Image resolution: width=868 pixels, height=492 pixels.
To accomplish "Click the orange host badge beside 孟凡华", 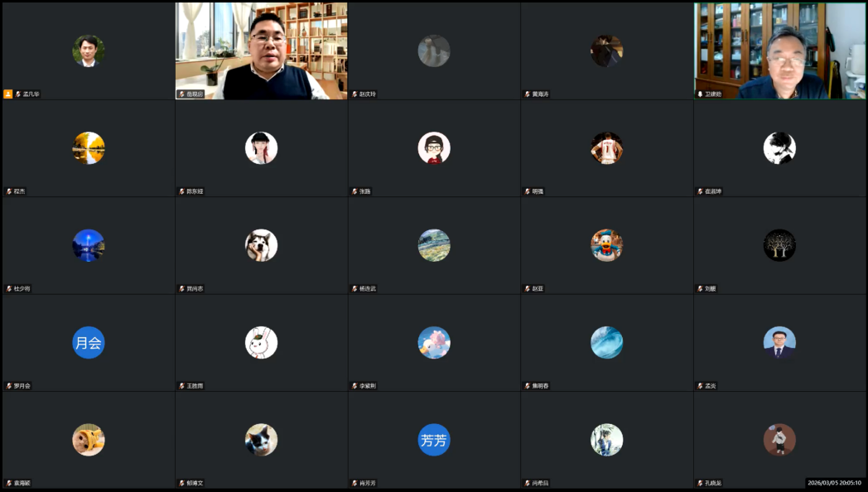I will (x=8, y=94).
